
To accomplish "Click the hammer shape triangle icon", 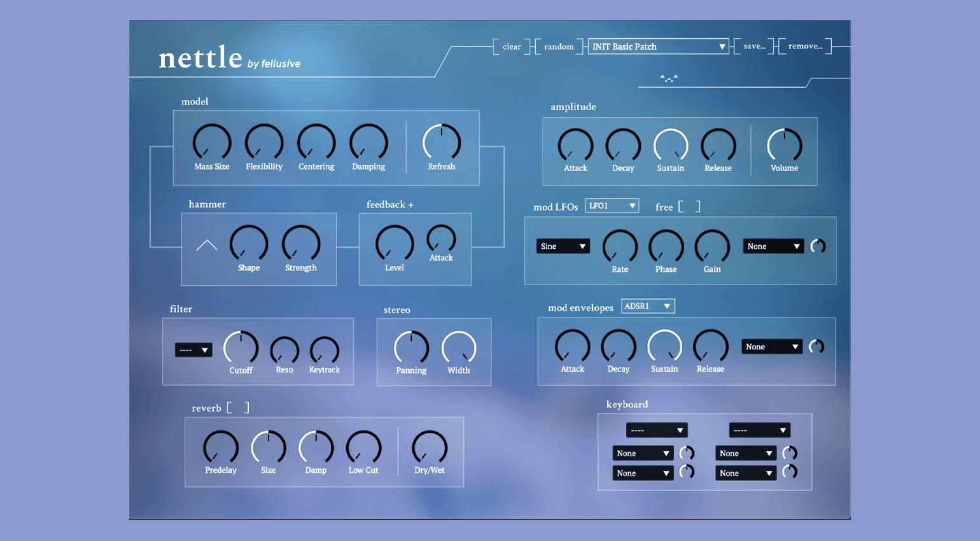I will [206, 245].
